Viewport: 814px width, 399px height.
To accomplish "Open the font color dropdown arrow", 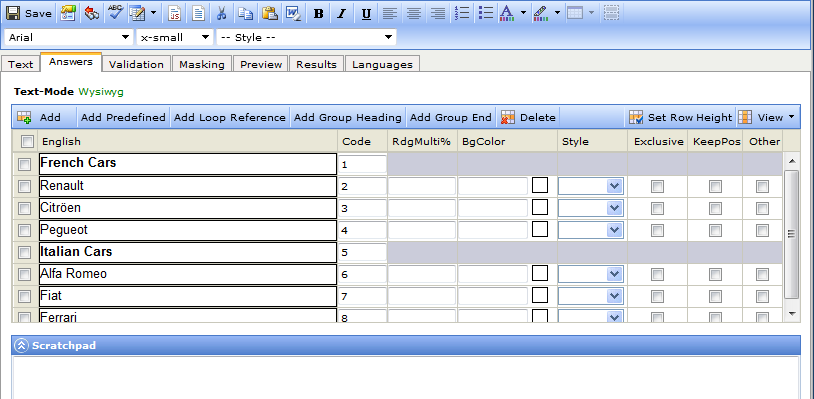I will pos(523,13).
